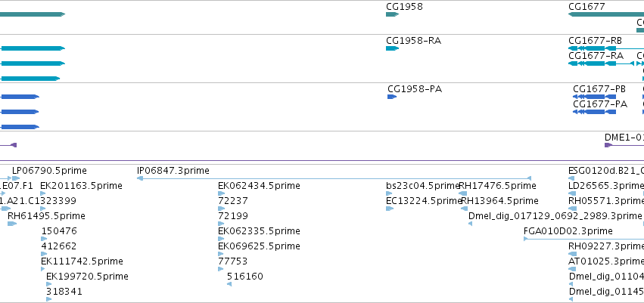This screenshot has width=644, height=303.
Task: Click the CG1677 gene bar
Action: (606, 14)
